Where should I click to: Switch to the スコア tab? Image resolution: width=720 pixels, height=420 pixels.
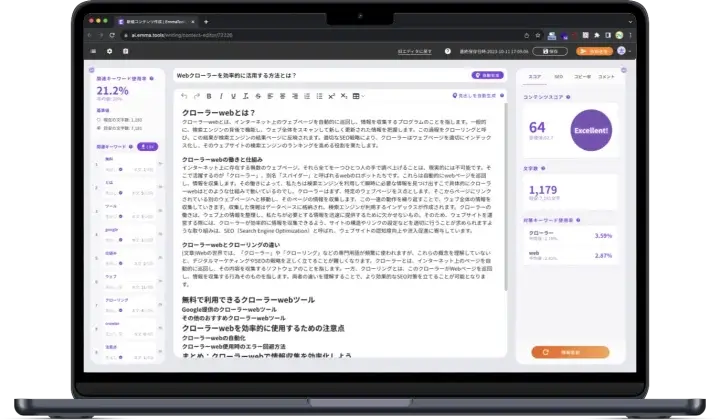coord(534,75)
